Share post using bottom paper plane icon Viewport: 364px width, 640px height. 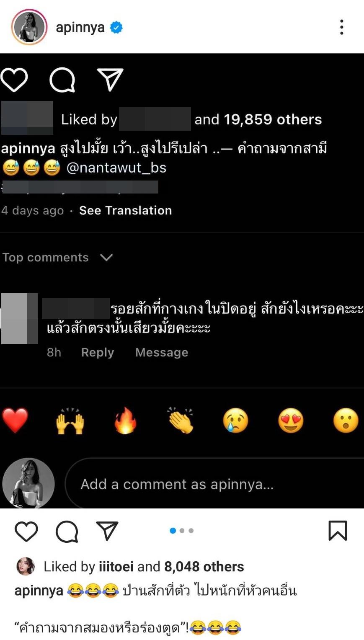click(107, 531)
